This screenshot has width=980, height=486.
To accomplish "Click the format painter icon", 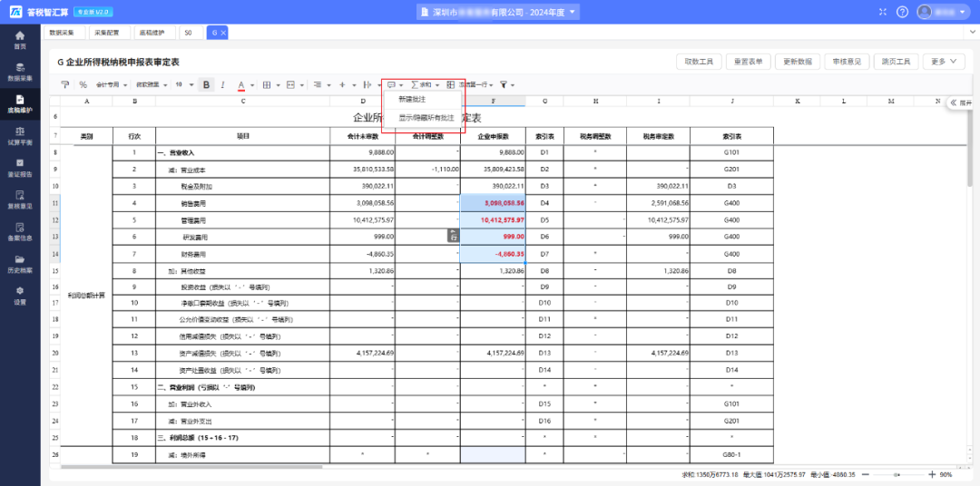I will tap(64, 85).
